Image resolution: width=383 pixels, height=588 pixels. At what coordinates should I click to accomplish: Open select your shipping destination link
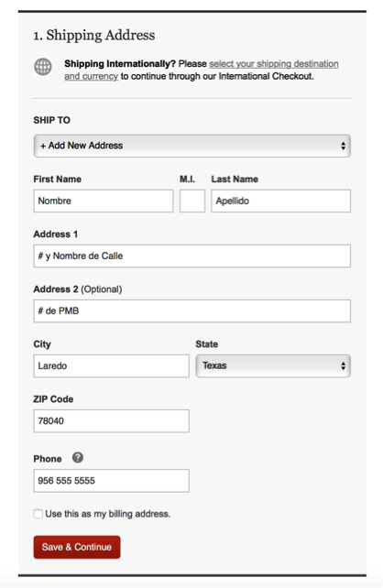pos(274,64)
